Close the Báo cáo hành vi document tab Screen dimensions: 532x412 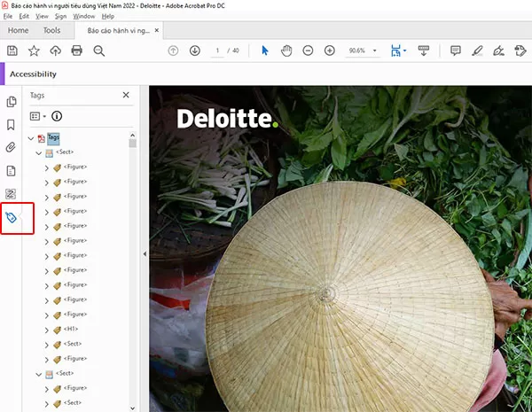point(157,30)
